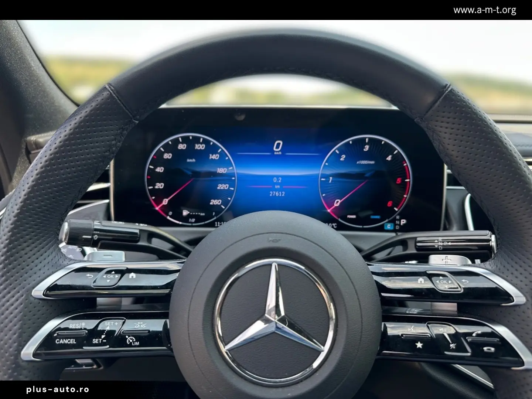Tap the mute crossed-speaker icon
532x399 pixels.
453,346
